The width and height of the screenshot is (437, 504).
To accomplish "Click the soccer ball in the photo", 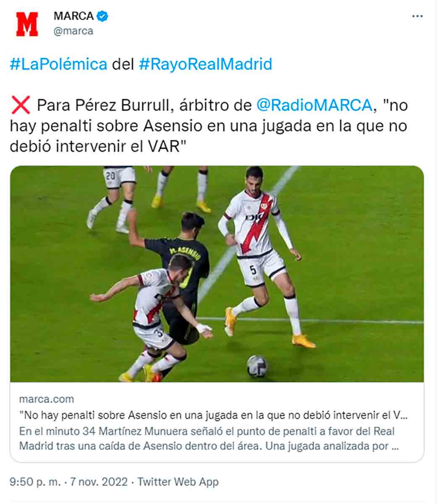I will click(257, 366).
